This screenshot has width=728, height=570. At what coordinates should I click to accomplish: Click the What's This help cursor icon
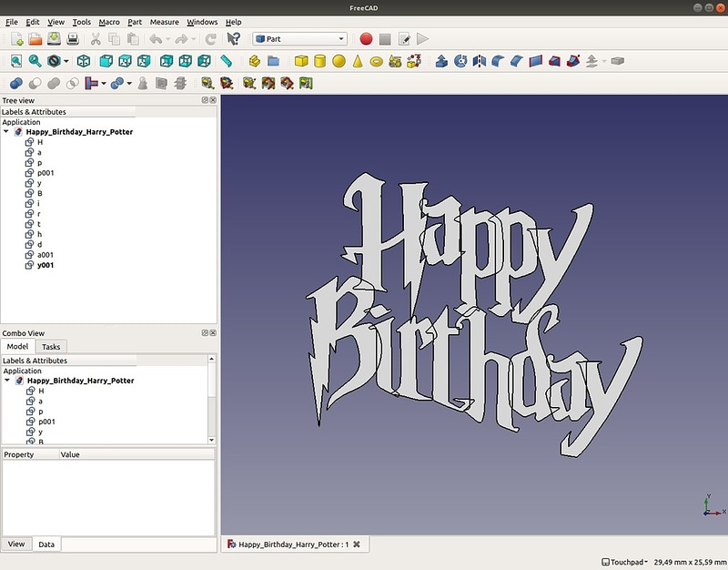point(234,39)
